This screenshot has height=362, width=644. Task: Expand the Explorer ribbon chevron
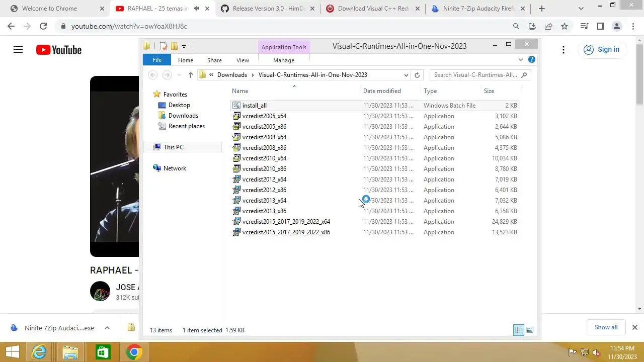pyautogui.click(x=521, y=60)
